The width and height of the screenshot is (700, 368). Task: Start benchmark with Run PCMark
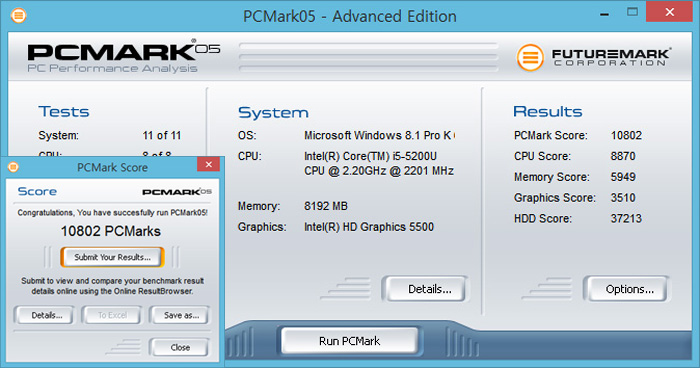[350, 341]
